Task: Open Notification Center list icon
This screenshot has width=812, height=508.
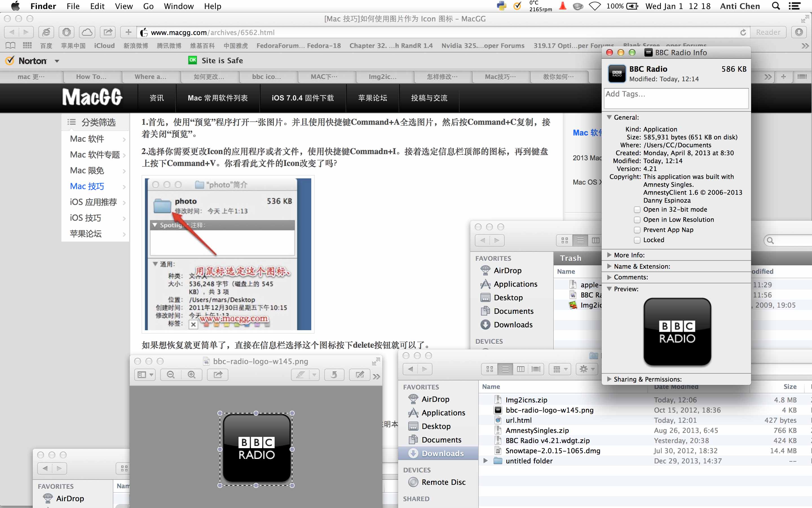Action: pyautogui.click(x=794, y=6)
